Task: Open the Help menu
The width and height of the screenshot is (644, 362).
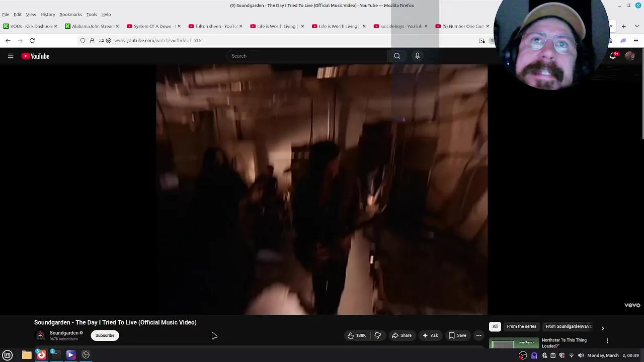Action: coord(106,15)
